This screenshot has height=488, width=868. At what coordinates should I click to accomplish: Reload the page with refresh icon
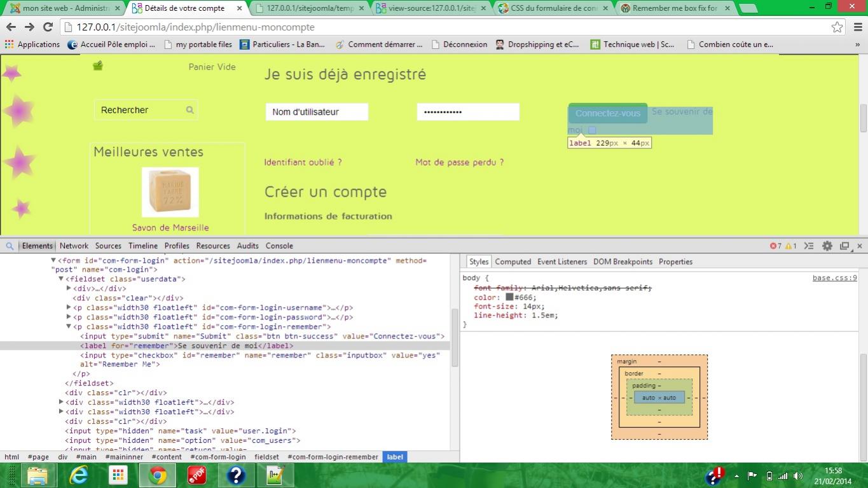(x=48, y=27)
